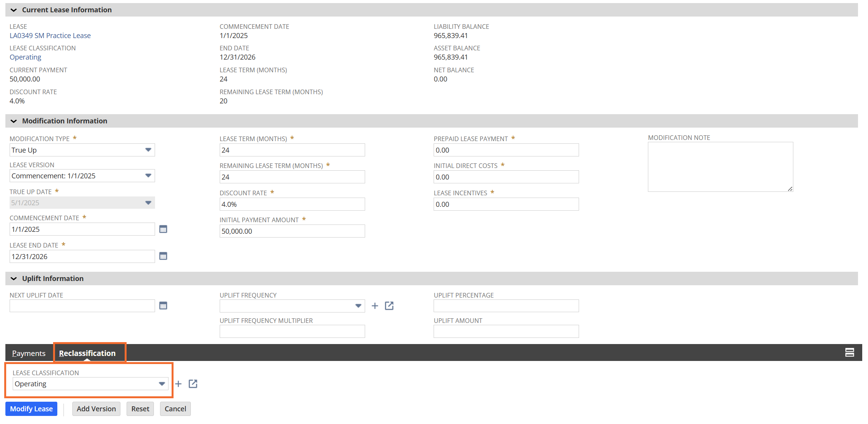
Task: Open Operating lease classification link
Action: tap(25, 57)
